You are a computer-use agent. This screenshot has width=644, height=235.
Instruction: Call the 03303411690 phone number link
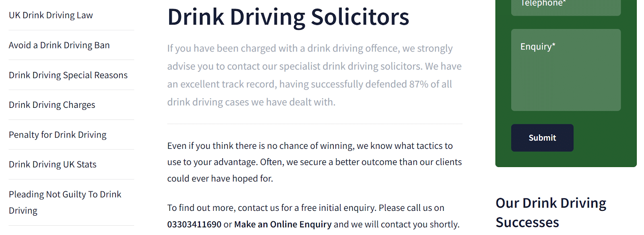(x=194, y=224)
